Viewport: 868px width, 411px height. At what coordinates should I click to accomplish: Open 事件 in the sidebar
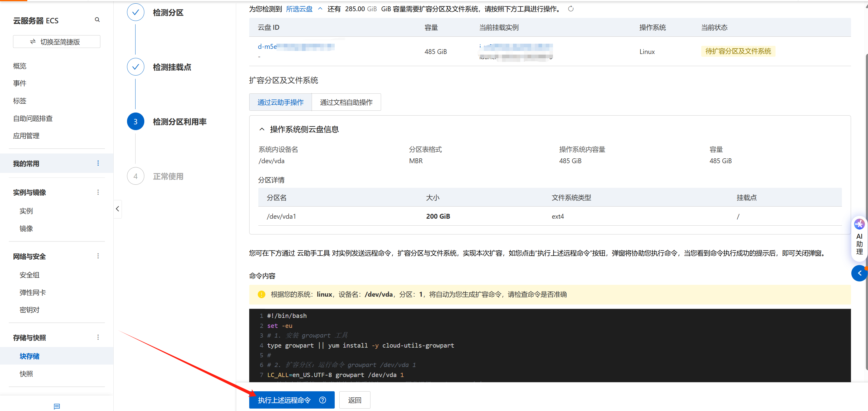click(x=19, y=83)
